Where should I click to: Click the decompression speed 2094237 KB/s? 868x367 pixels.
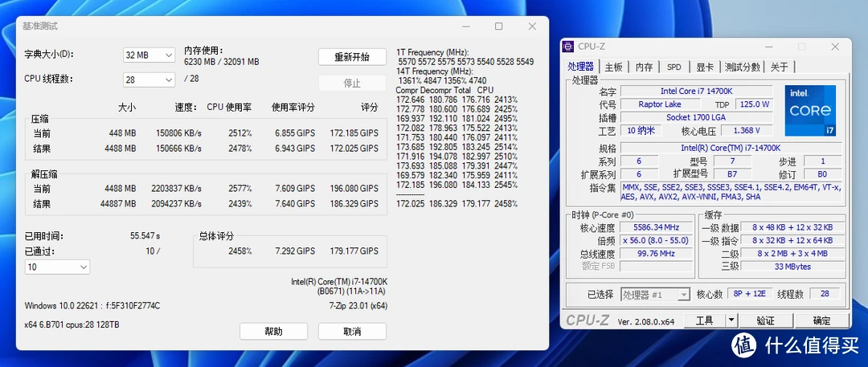[176, 204]
